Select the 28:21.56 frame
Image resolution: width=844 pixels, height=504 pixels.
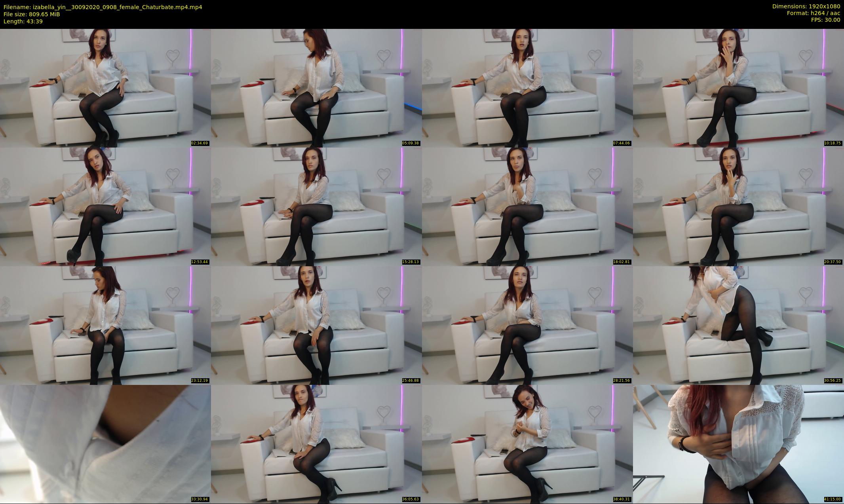(x=527, y=325)
